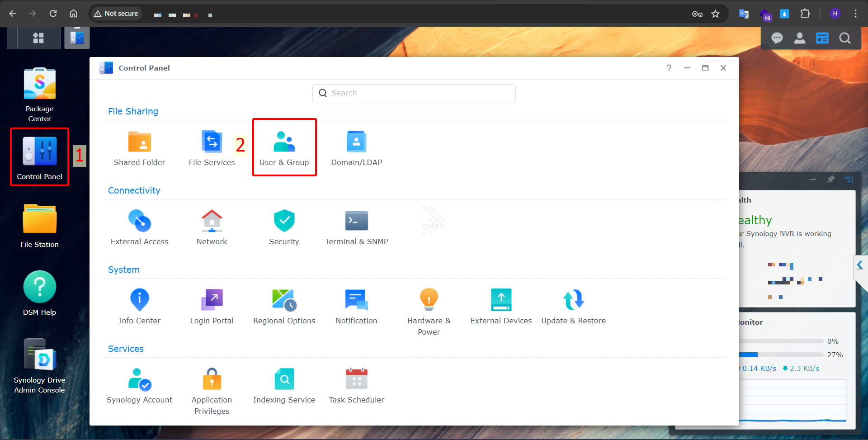This screenshot has width=868, height=440.
Task: Open the DSM Main Menu grid
Action: [38, 38]
